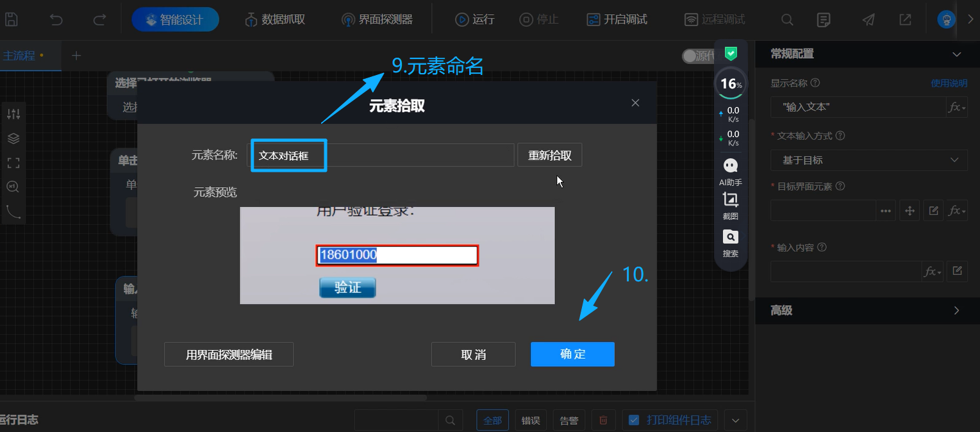
Task: Open the 数据抓取 data scraping tool
Action: coord(274,19)
